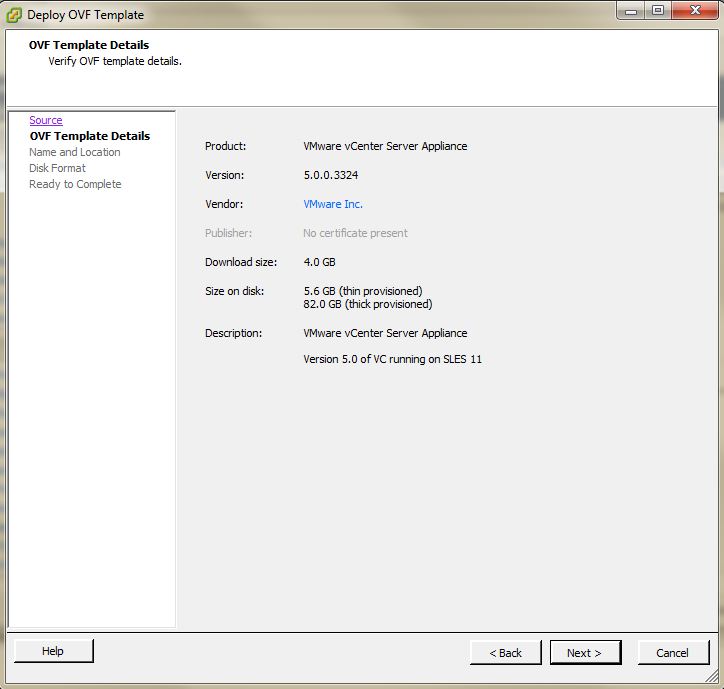724x689 pixels.
Task: Proceed with the Next button
Action: tap(585, 653)
